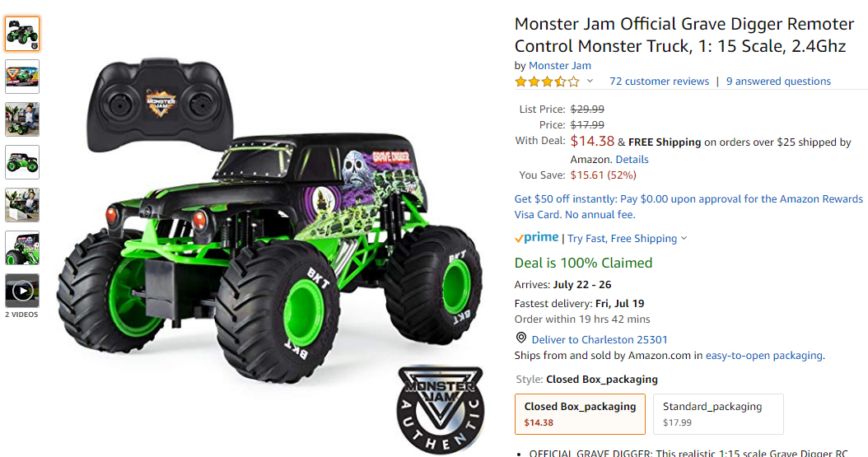Select the third thumbnail of child playing

(x=22, y=119)
